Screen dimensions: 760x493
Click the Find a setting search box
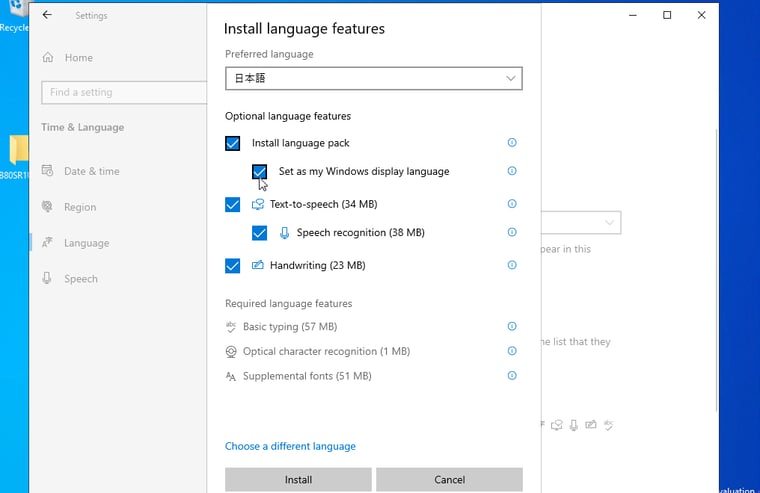(x=124, y=92)
